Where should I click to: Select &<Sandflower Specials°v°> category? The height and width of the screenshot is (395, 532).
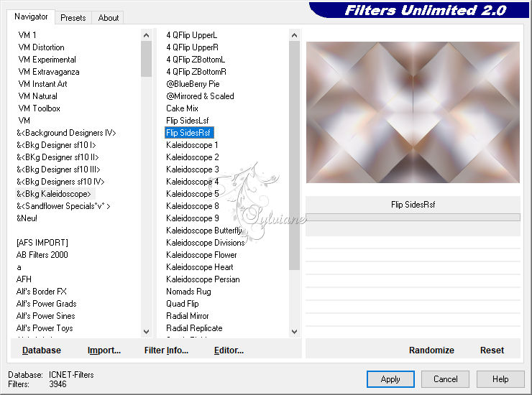click(x=63, y=206)
